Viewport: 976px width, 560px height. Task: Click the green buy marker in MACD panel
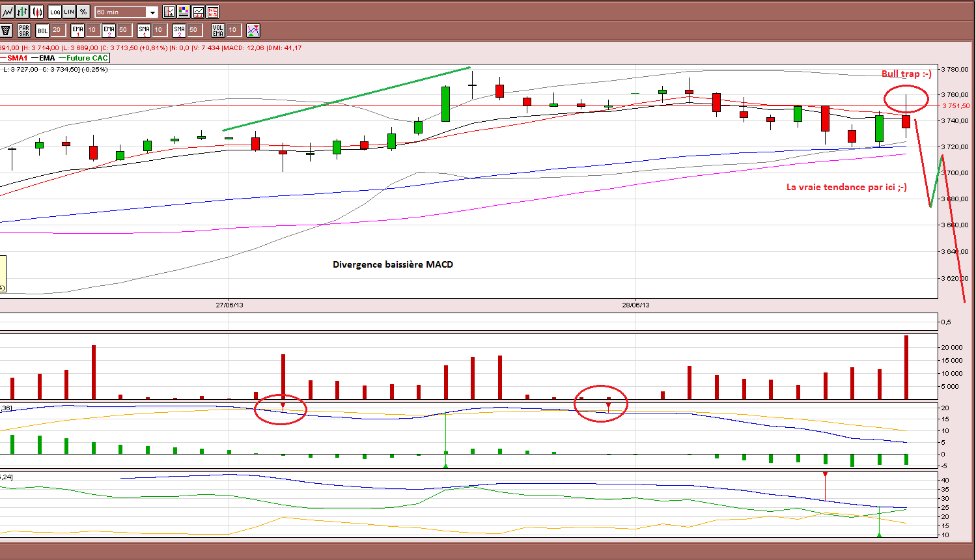(445, 466)
